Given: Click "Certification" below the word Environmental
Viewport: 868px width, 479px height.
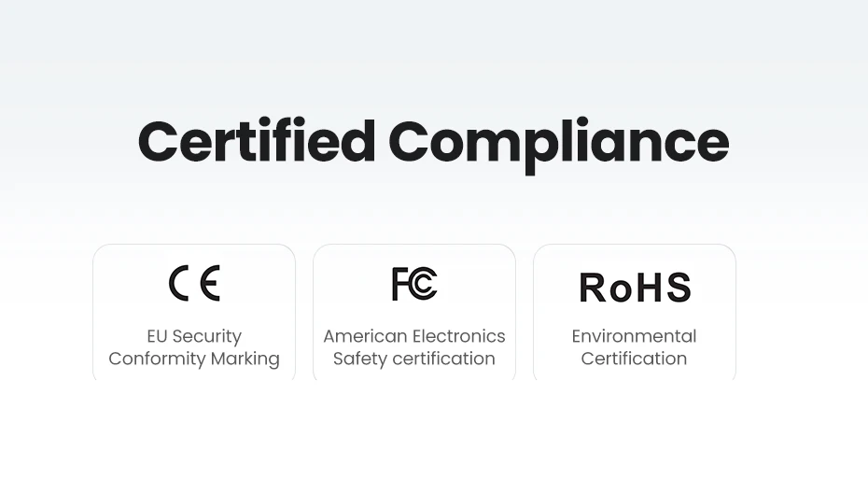Looking at the screenshot, I should pyautogui.click(x=635, y=359).
